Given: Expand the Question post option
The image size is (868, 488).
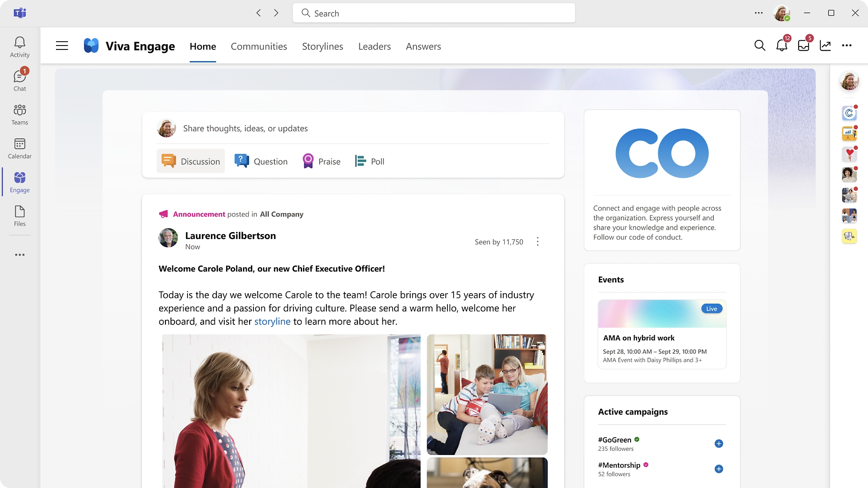Looking at the screenshot, I should (261, 160).
